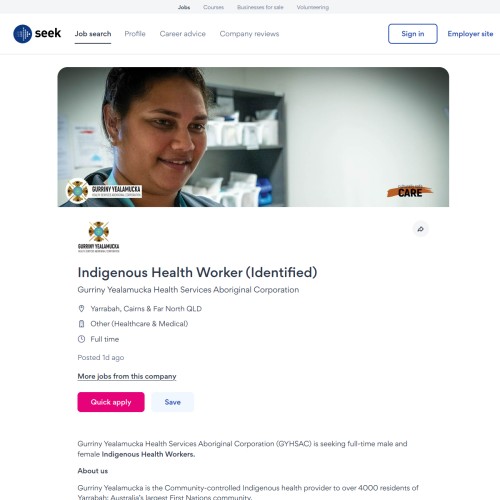
Task: Click the Sign in button
Action: 413,34
